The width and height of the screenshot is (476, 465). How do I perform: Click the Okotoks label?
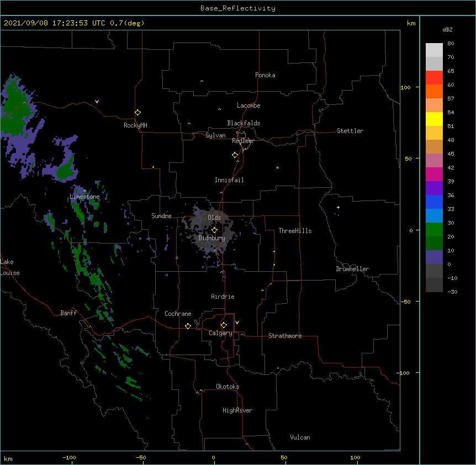[228, 387]
